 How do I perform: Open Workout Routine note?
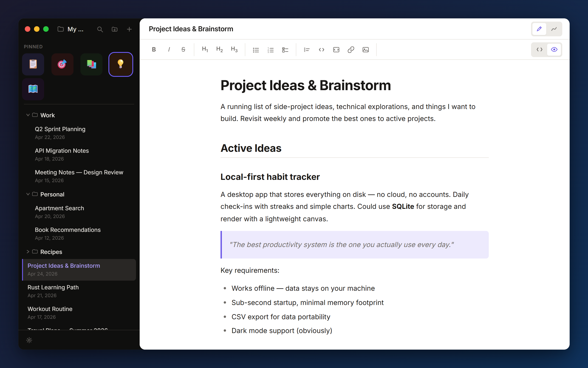[x=79, y=313]
